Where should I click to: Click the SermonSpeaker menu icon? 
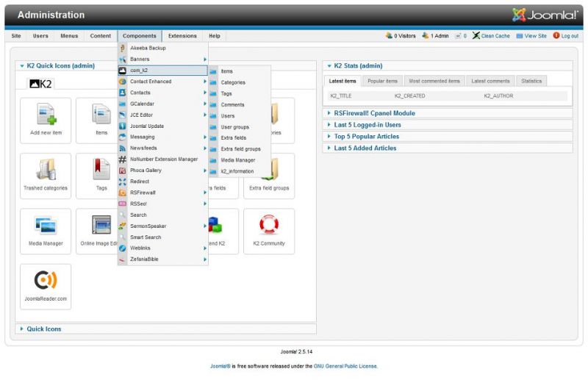(x=122, y=226)
